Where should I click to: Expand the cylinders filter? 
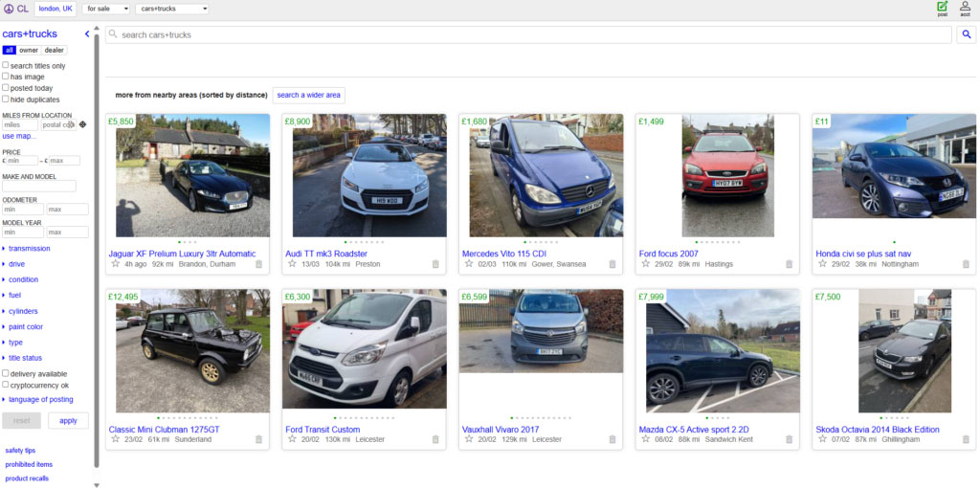click(20, 311)
